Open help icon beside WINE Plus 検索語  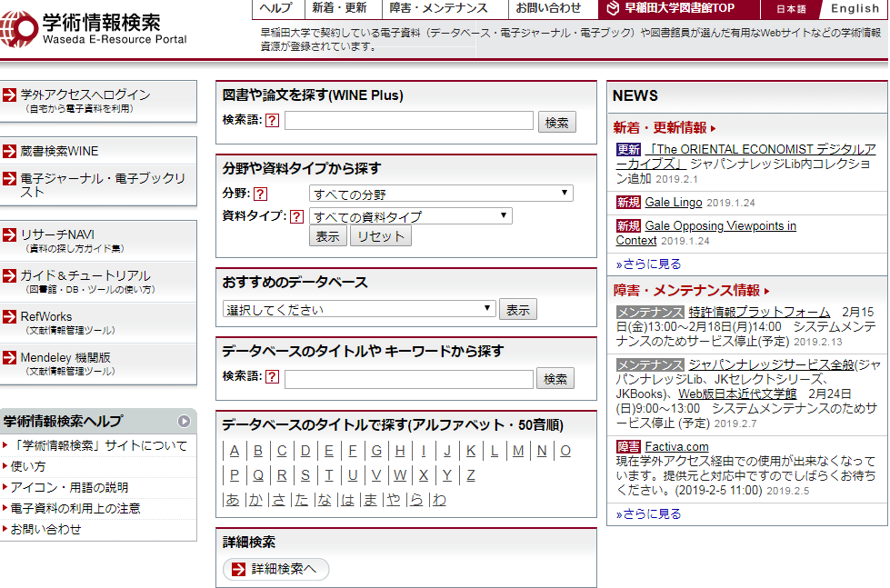coord(273,120)
